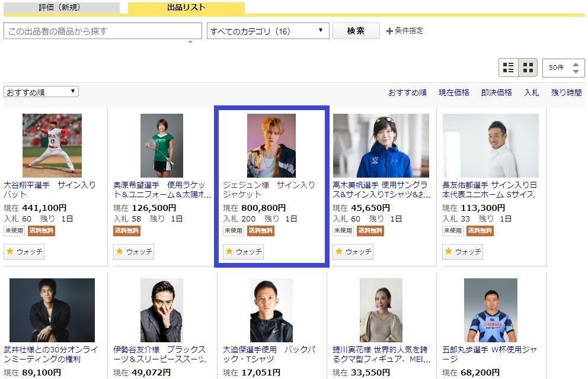Open 五郎丸歩選手 W杯使用ジャージ title link
588x379 pixels.
click(x=490, y=354)
